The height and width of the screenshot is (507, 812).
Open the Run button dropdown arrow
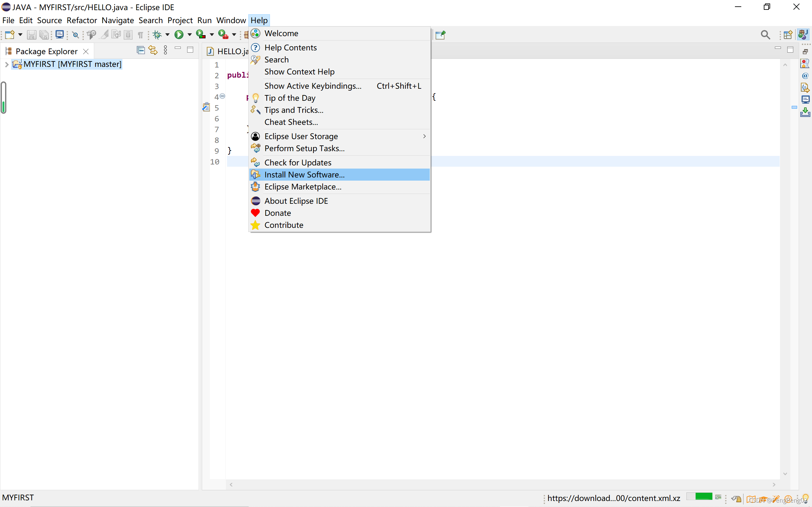190,35
